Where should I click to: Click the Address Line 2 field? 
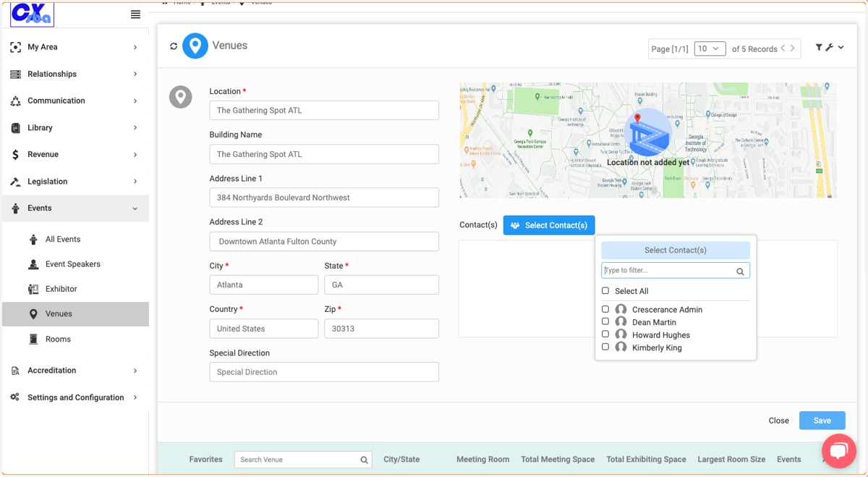[x=324, y=242]
